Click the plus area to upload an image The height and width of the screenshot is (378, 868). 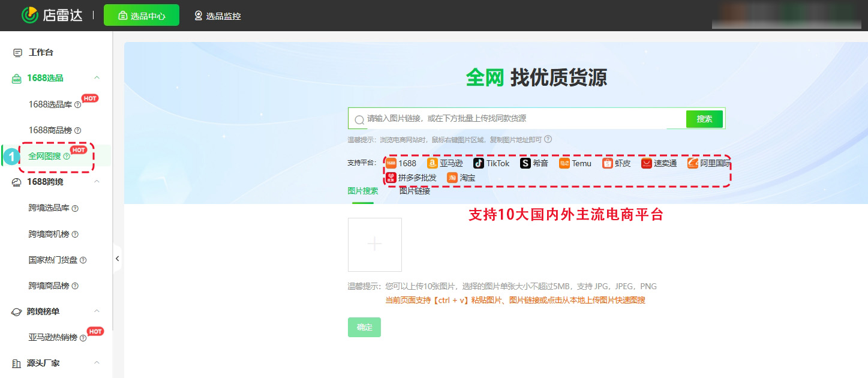374,244
